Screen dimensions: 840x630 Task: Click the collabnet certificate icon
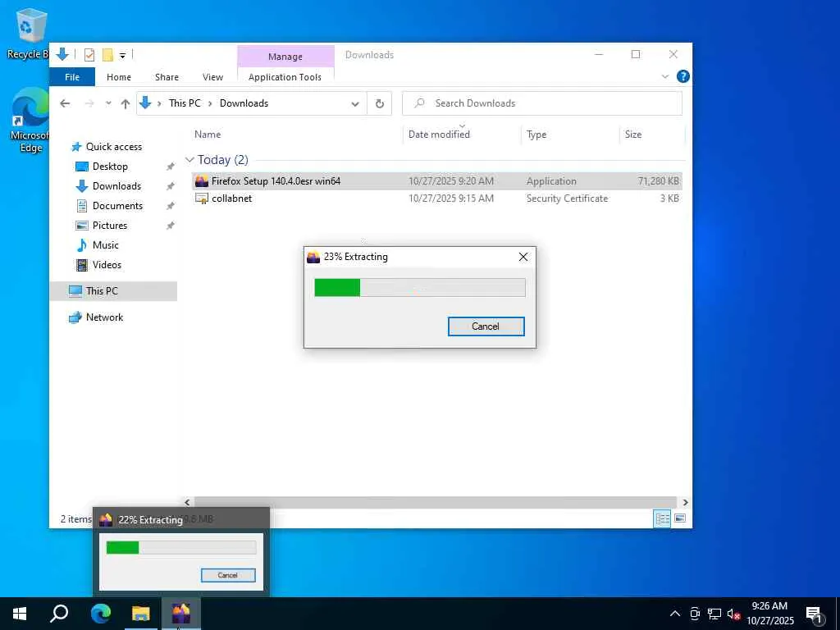point(202,199)
